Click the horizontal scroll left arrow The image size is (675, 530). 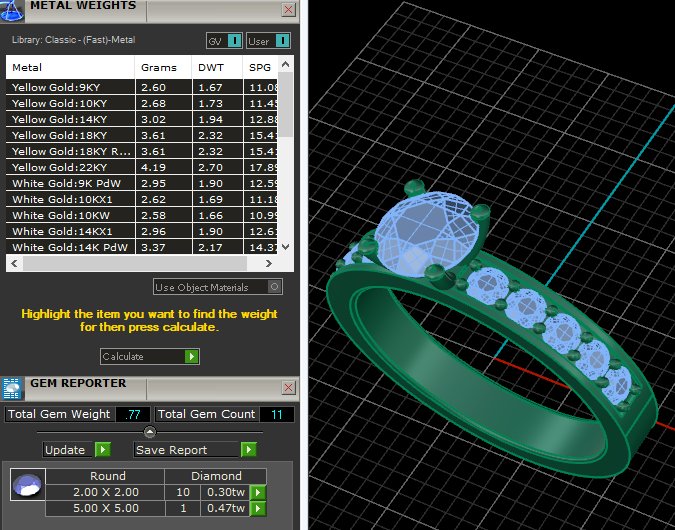coord(14,263)
